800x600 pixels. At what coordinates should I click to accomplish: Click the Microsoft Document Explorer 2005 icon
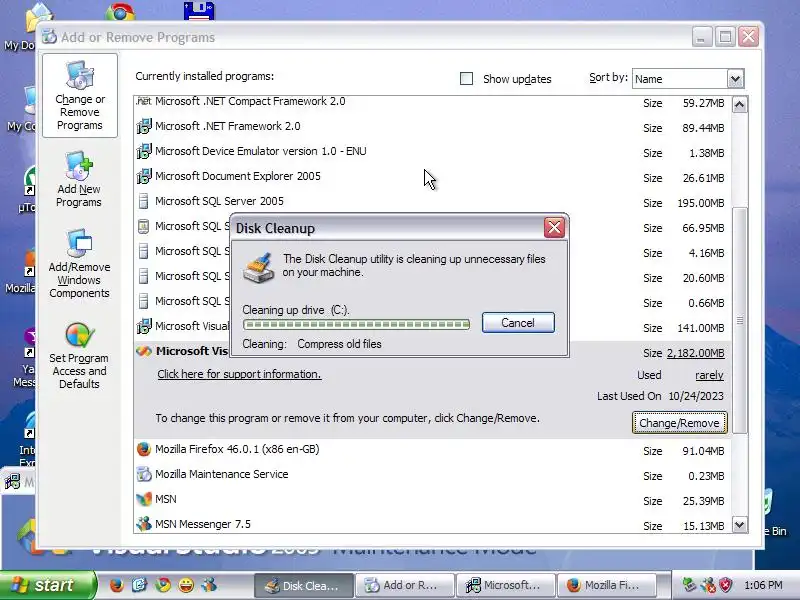click(144, 176)
